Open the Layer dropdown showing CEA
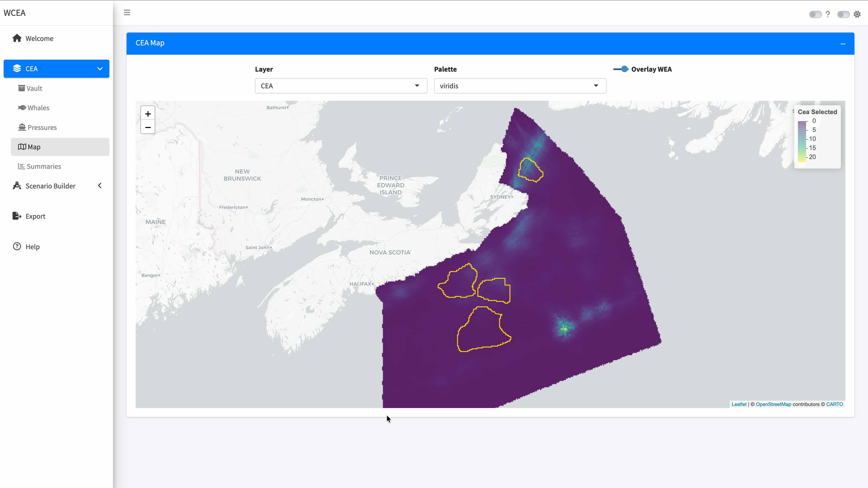 pos(341,86)
